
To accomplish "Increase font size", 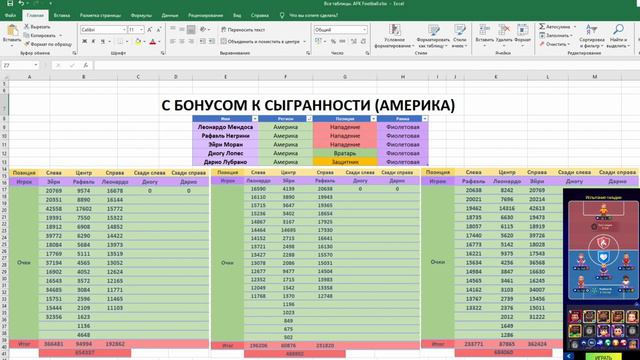I will point(150,30).
